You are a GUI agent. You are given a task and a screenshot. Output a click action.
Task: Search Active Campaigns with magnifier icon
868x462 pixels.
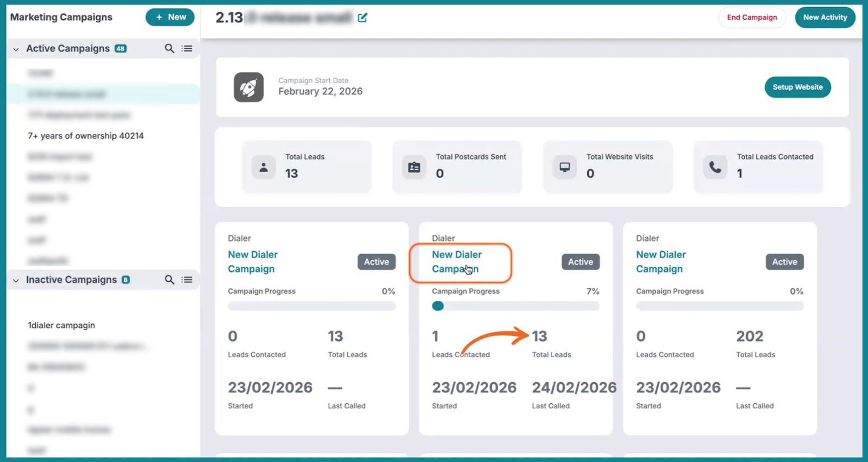point(169,49)
